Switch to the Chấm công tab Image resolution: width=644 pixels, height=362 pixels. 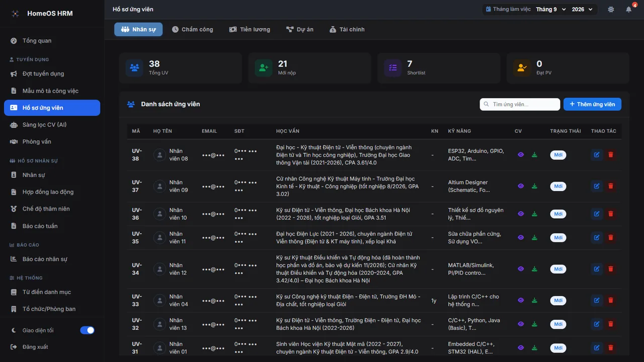point(192,30)
